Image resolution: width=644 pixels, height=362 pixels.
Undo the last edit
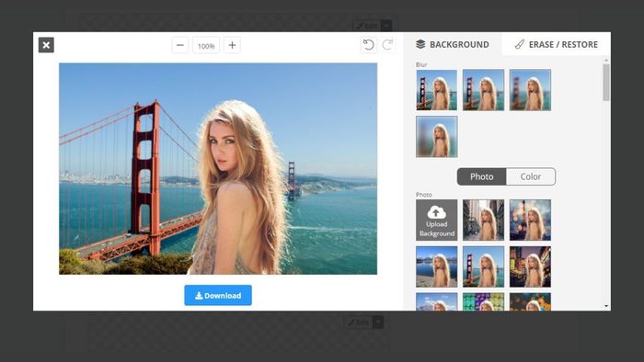click(x=368, y=45)
